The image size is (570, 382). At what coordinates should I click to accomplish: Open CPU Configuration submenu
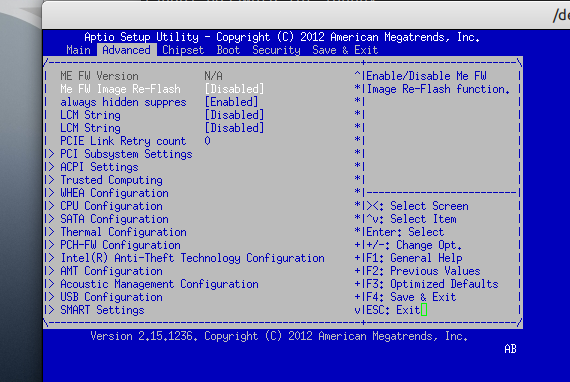tap(111, 206)
